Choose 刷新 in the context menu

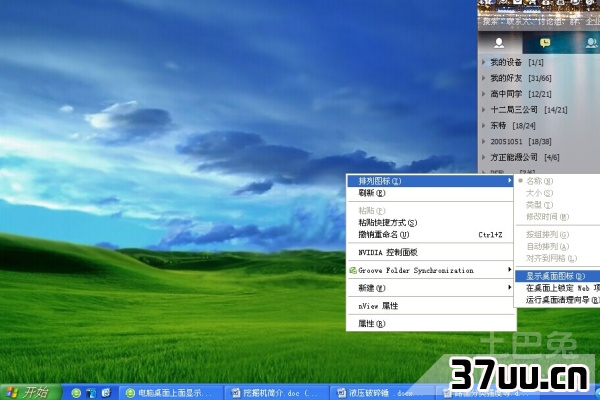click(x=430, y=193)
